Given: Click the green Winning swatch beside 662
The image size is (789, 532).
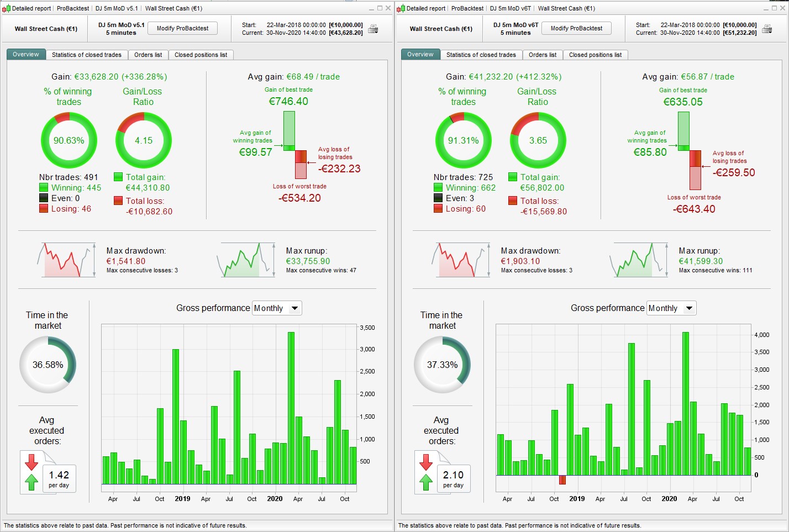Looking at the screenshot, I should 438,188.
